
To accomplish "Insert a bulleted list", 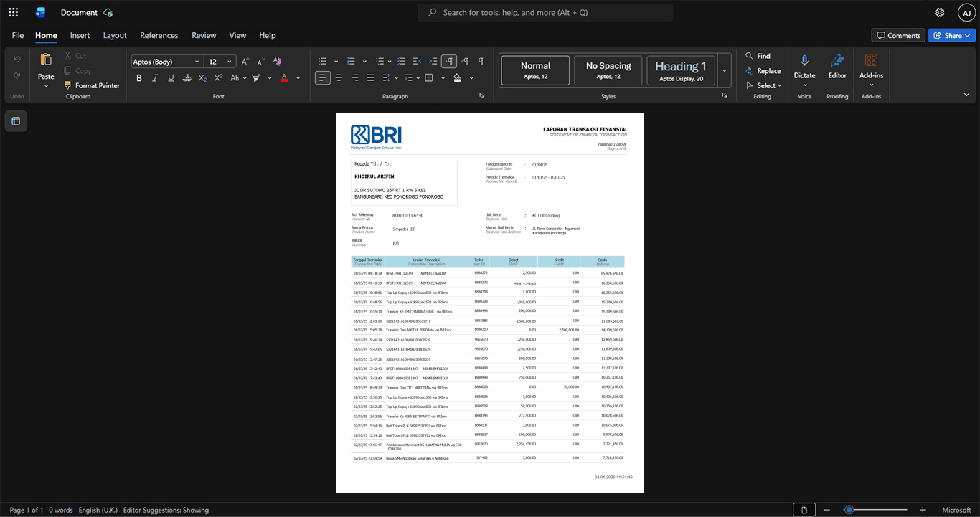I will [x=323, y=62].
